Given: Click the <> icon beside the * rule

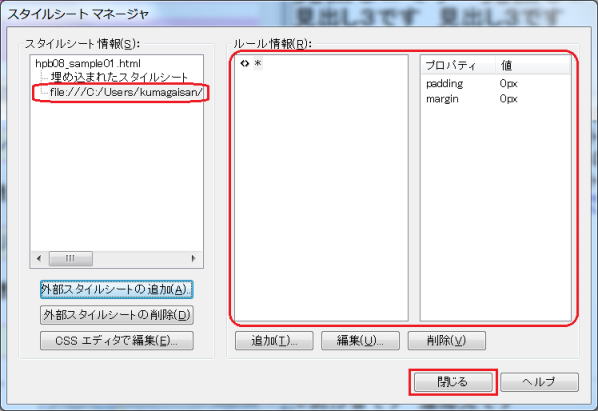Looking at the screenshot, I should click(x=244, y=63).
